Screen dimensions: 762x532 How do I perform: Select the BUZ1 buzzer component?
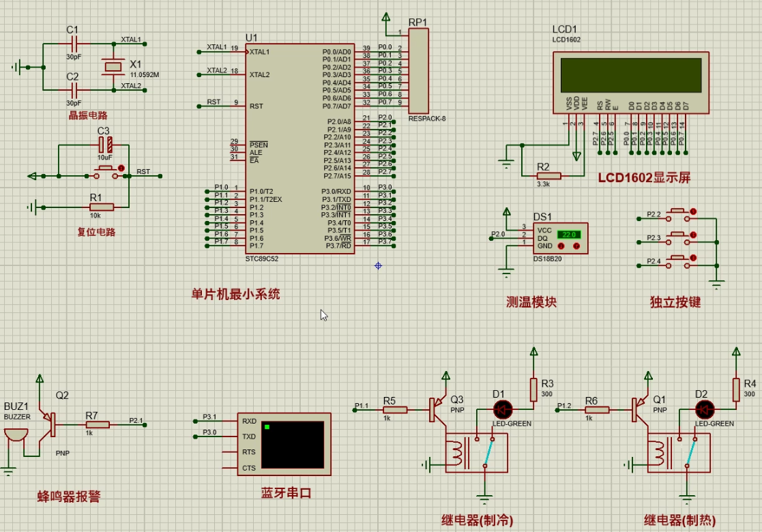pyautogui.click(x=15, y=437)
